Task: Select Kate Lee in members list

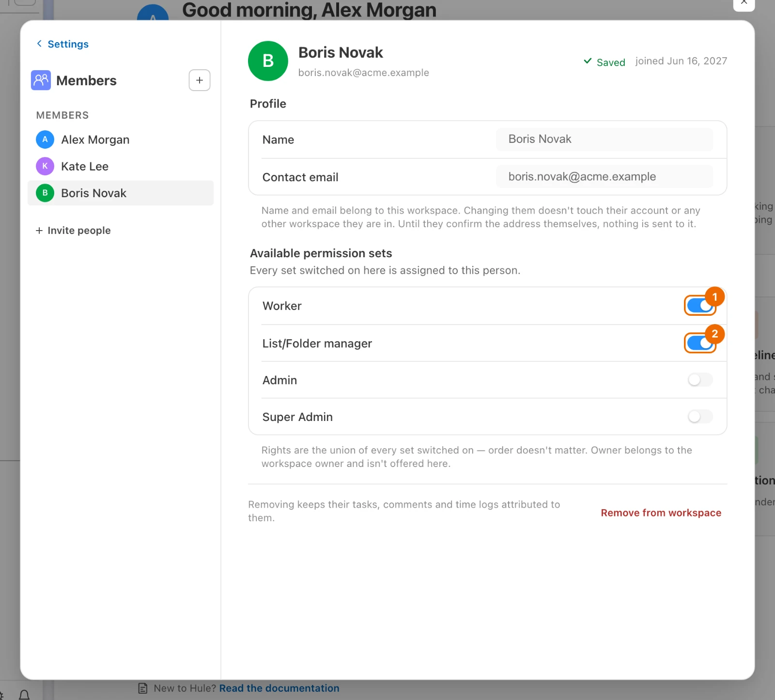Action: [x=121, y=166]
